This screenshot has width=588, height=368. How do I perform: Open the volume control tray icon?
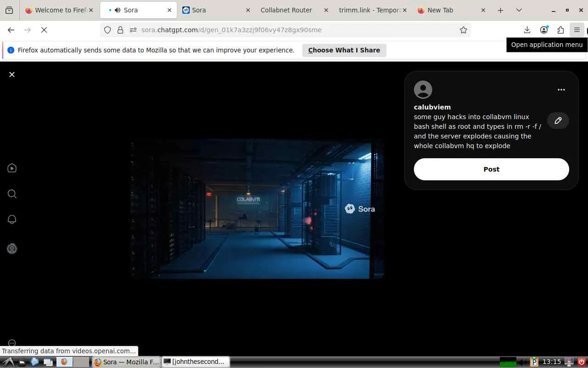click(523, 362)
